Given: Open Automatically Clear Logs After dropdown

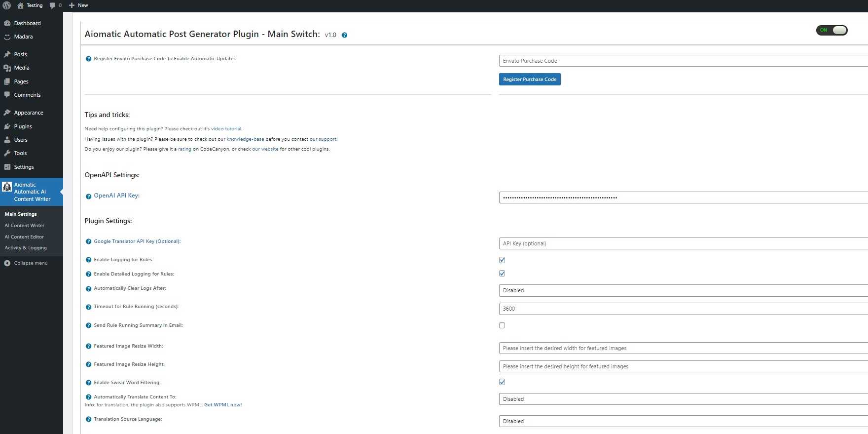Looking at the screenshot, I should (683, 290).
